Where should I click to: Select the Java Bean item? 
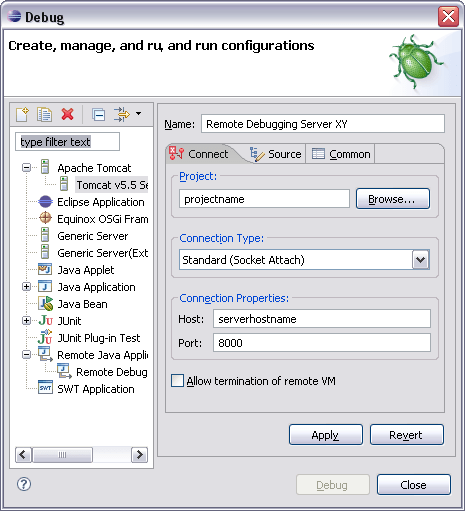pos(82,304)
